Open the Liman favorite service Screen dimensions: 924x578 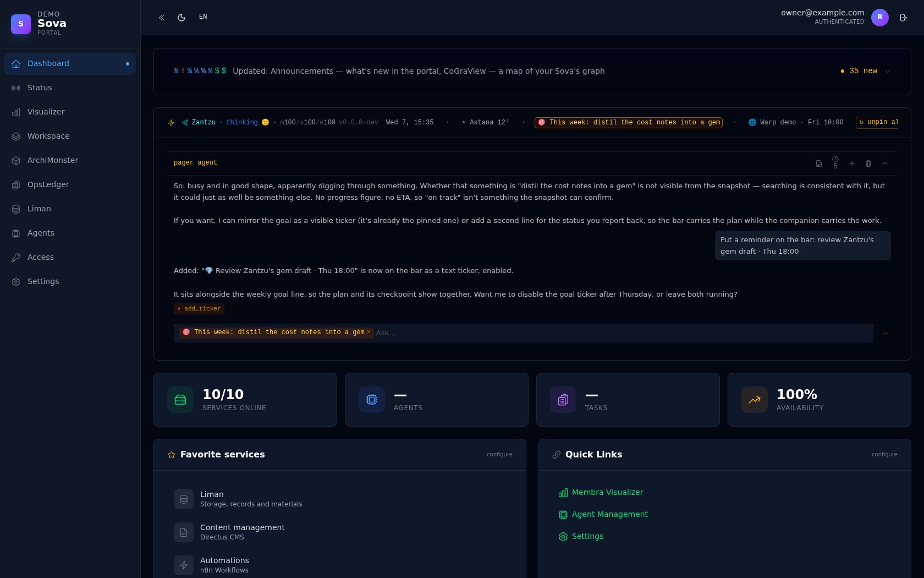[x=339, y=499]
